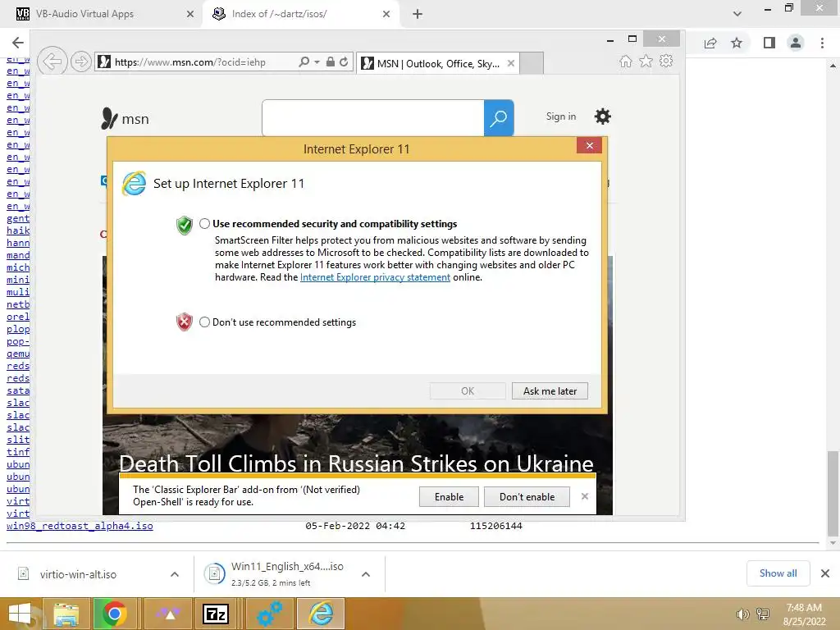Open a new Chrome tab
Image resolution: width=840 pixels, height=630 pixels.
[418, 14]
